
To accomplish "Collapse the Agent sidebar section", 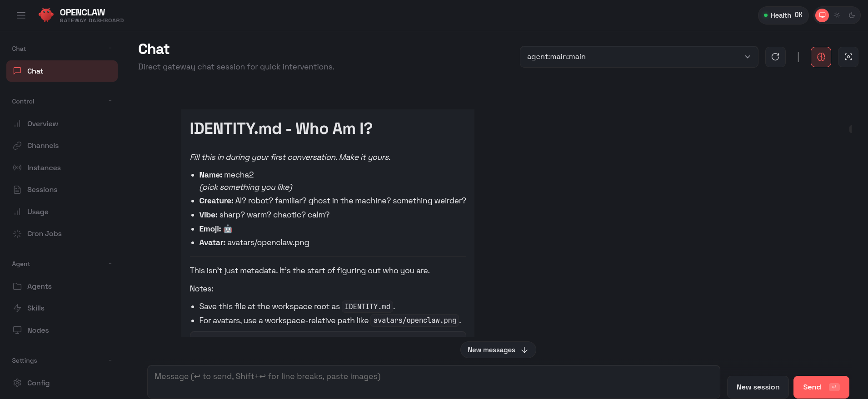I will [110, 264].
